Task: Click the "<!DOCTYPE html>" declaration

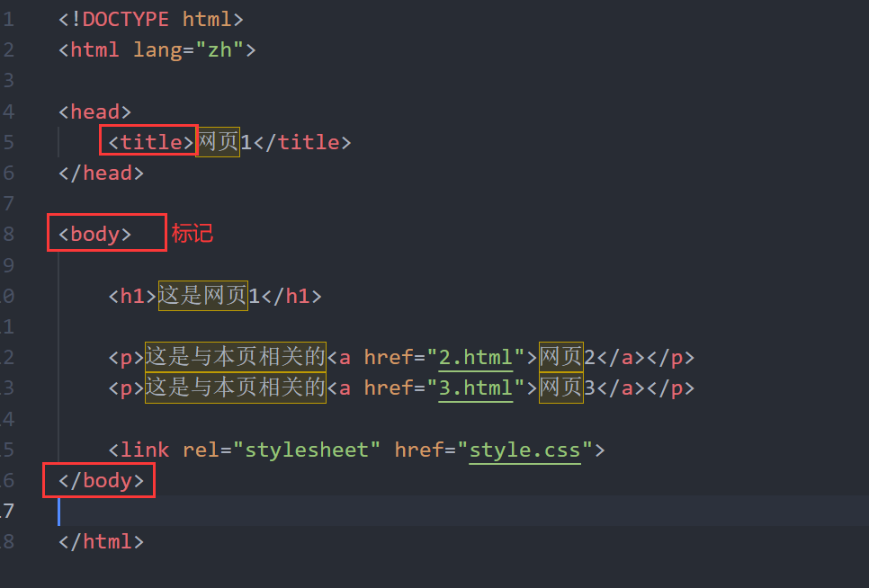Action: point(151,20)
